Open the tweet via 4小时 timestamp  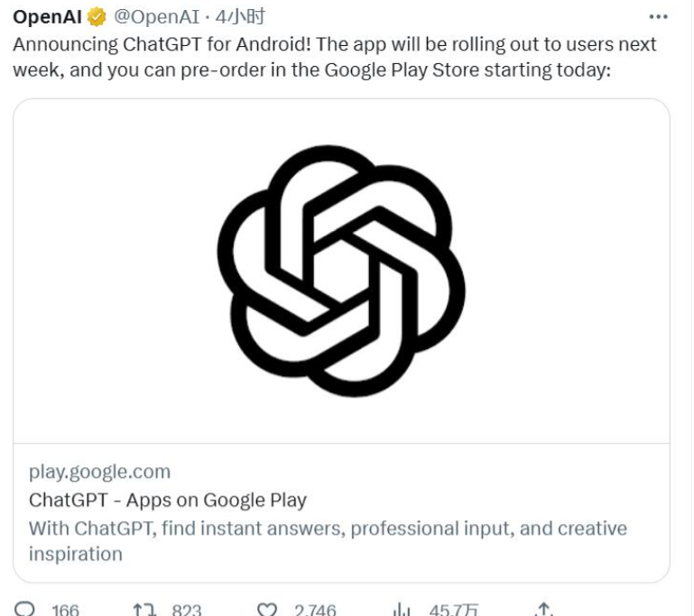pyautogui.click(x=240, y=17)
